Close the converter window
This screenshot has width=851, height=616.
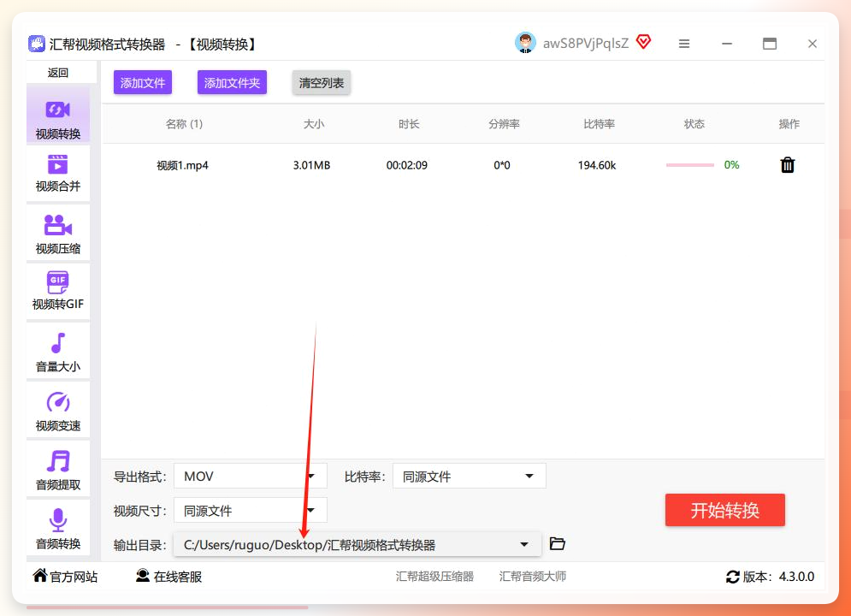[x=813, y=44]
